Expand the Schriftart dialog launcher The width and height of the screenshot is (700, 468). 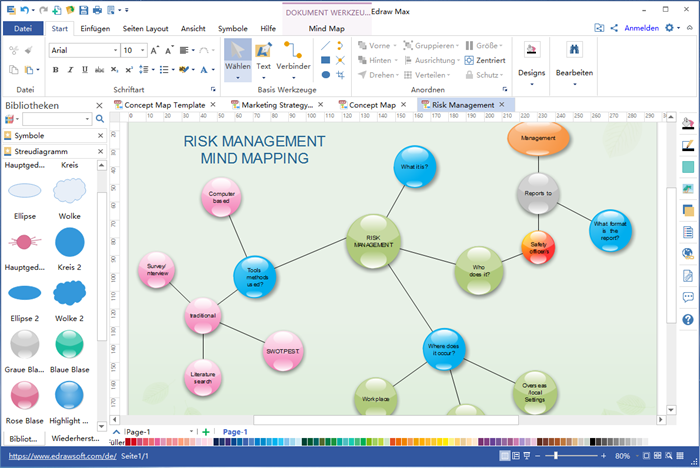213,89
